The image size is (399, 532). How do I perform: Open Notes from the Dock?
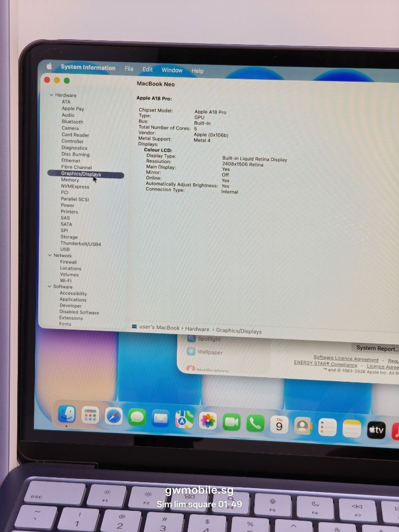[352, 429]
